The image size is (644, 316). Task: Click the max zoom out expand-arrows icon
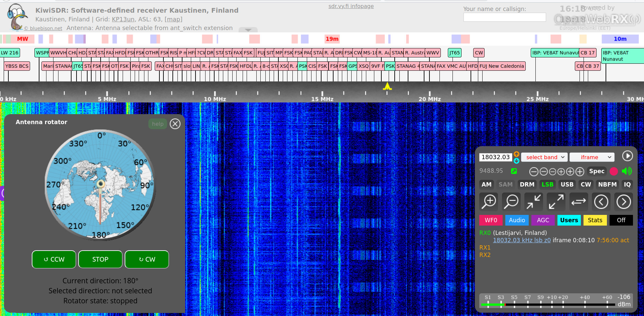coord(556,202)
